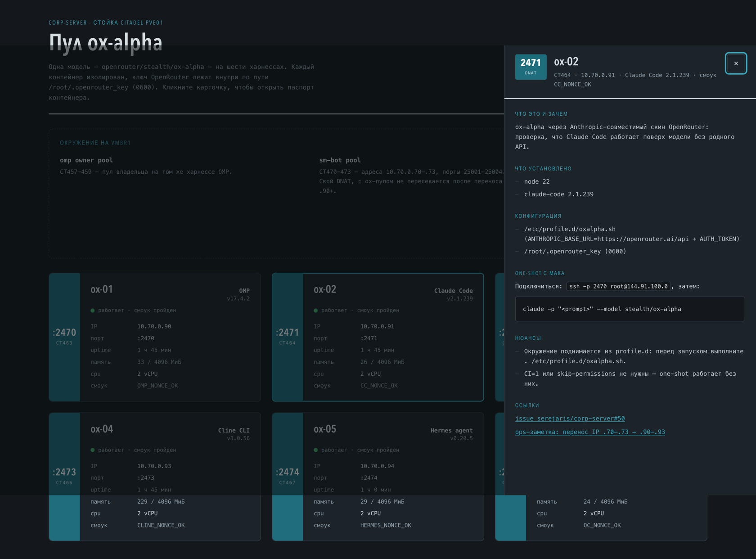Click Cline CLI v3.0.56 harness label

[x=234, y=434]
